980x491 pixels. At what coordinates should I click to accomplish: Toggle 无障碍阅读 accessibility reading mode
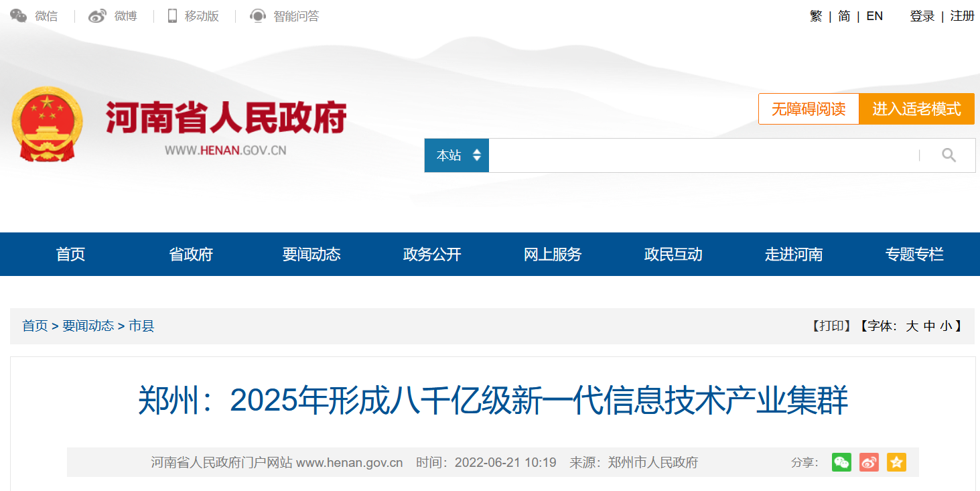tap(809, 109)
